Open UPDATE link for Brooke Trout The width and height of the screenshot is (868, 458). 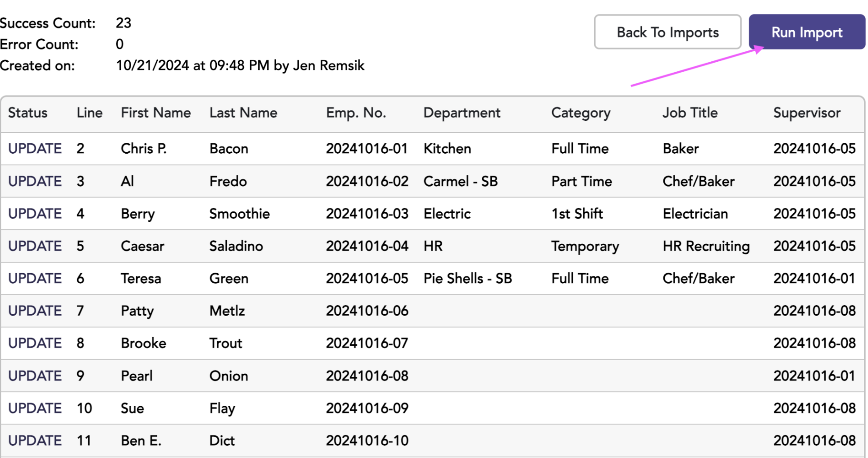click(x=35, y=343)
